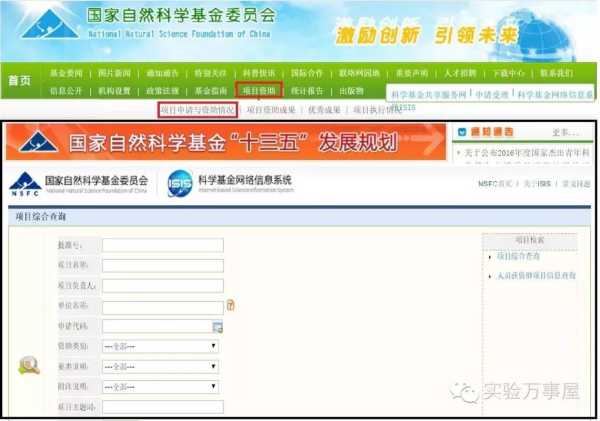Open the 关于公布2016年度 announcement link
The width and height of the screenshot is (600, 421).
click(x=527, y=153)
